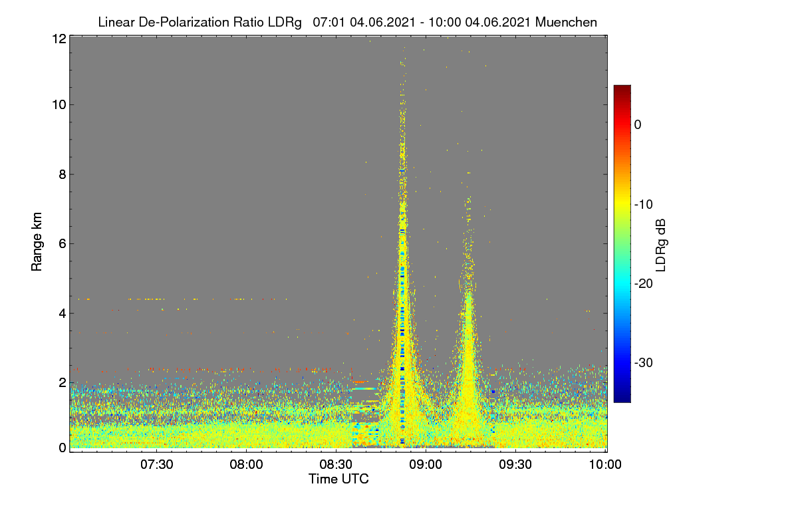Click the y-axis tick label '12'

58,39
